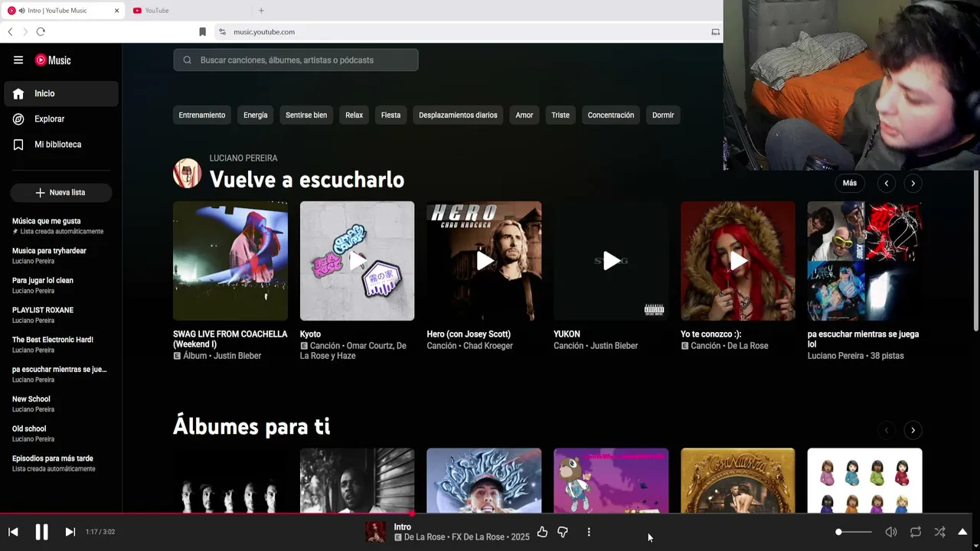Open Old school playlist
Viewport: 980px width, 551px height.
click(x=61, y=434)
